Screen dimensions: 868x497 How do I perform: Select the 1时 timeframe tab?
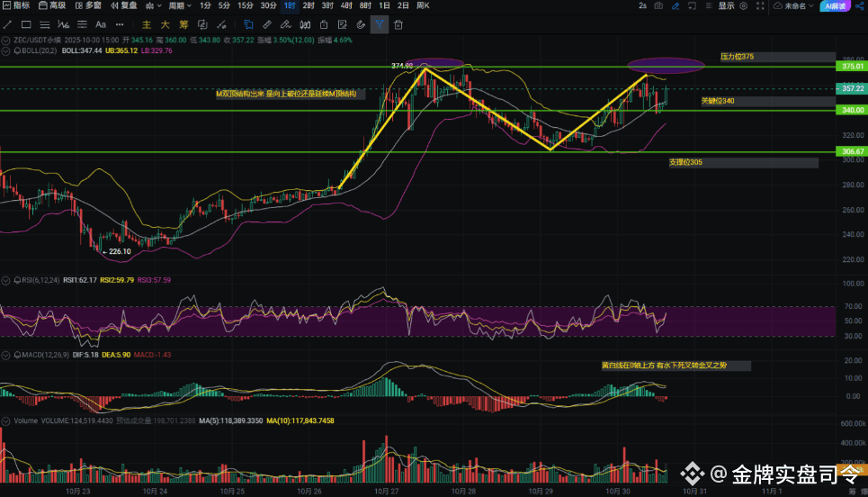pos(290,5)
